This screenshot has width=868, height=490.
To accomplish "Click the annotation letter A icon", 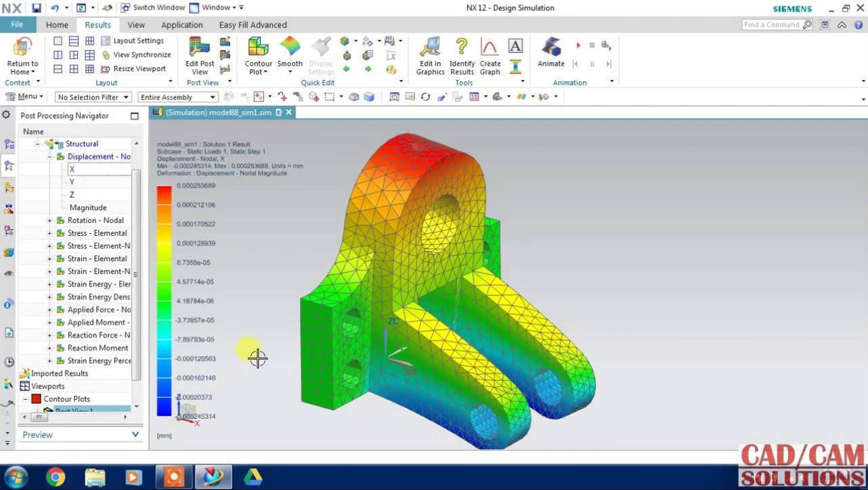I will pyautogui.click(x=515, y=45).
